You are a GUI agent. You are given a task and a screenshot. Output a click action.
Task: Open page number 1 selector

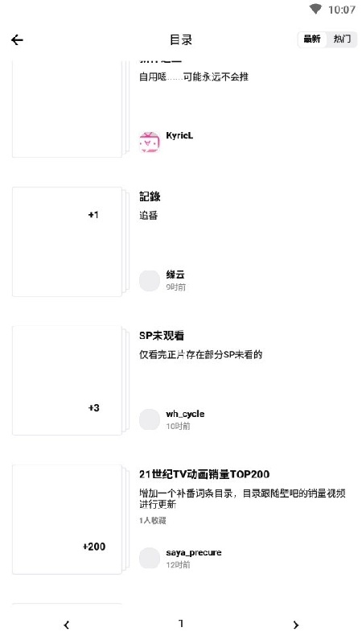pyautogui.click(x=181, y=623)
